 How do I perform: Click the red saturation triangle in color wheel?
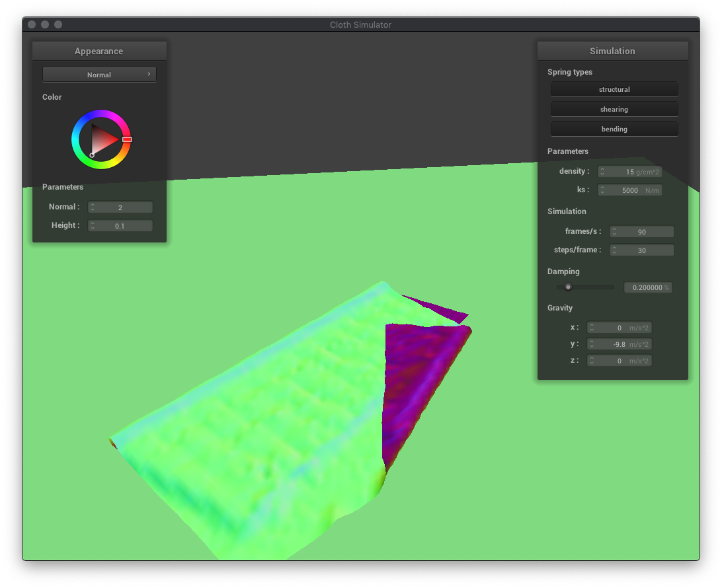pyautogui.click(x=102, y=139)
